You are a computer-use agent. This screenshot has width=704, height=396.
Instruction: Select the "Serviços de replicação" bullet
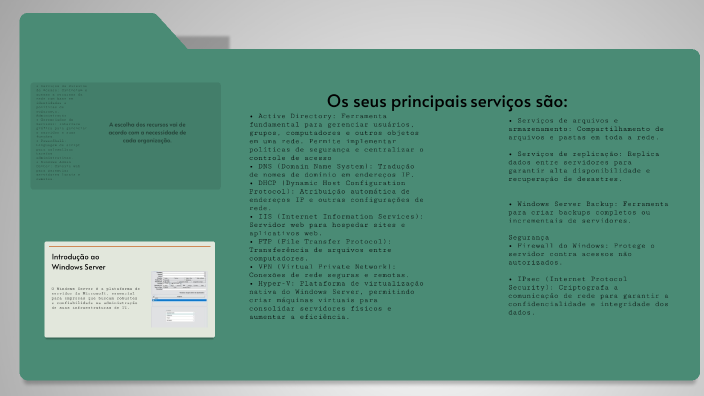pyautogui.click(x=584, y=166)
